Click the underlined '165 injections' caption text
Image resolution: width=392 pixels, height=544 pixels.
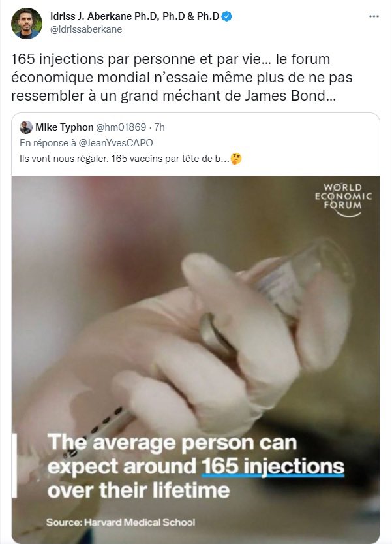click(273, 467)
